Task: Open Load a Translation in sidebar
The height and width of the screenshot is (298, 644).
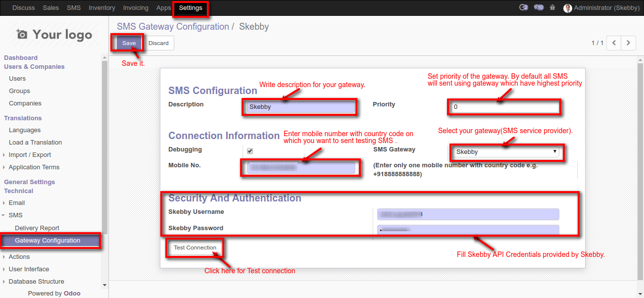Action: [x=35, y=143]
